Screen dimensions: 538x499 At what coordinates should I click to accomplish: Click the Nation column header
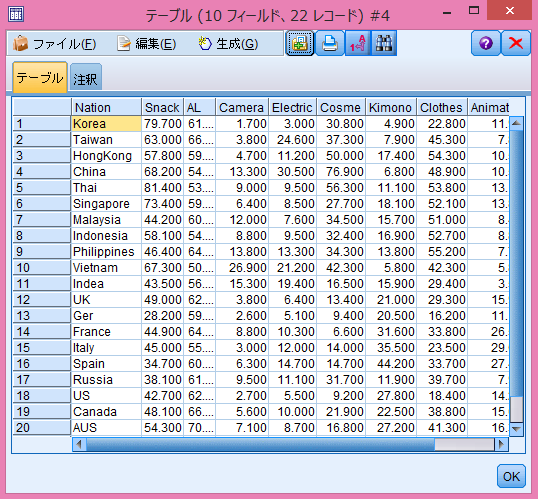[x=106, y=107]
